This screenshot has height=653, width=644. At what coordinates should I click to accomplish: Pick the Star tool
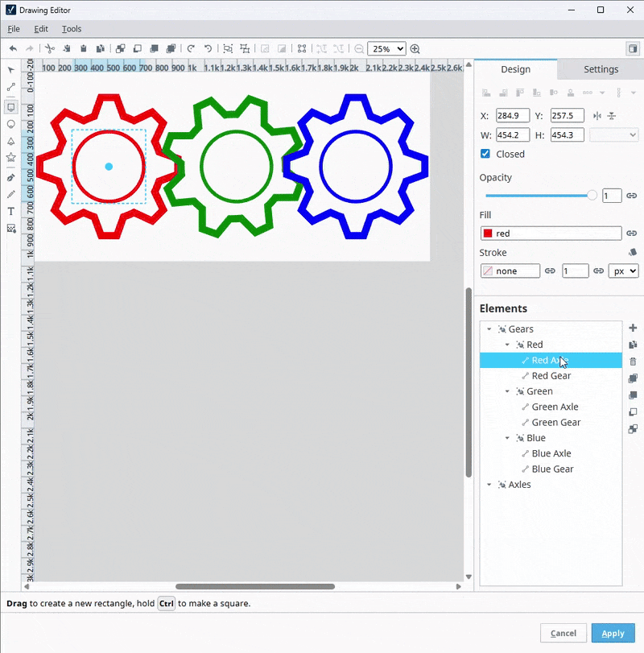pos(11,157)
